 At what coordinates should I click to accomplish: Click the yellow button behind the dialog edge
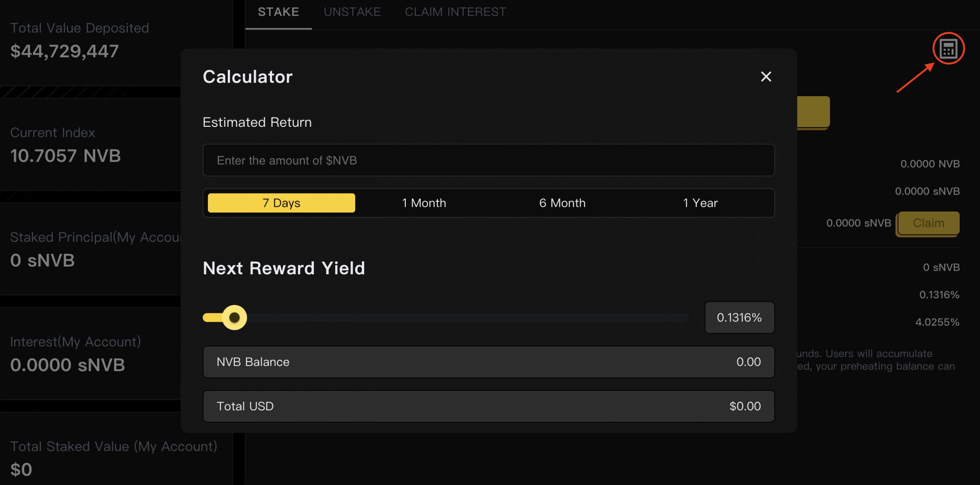[x=813, y=112]
